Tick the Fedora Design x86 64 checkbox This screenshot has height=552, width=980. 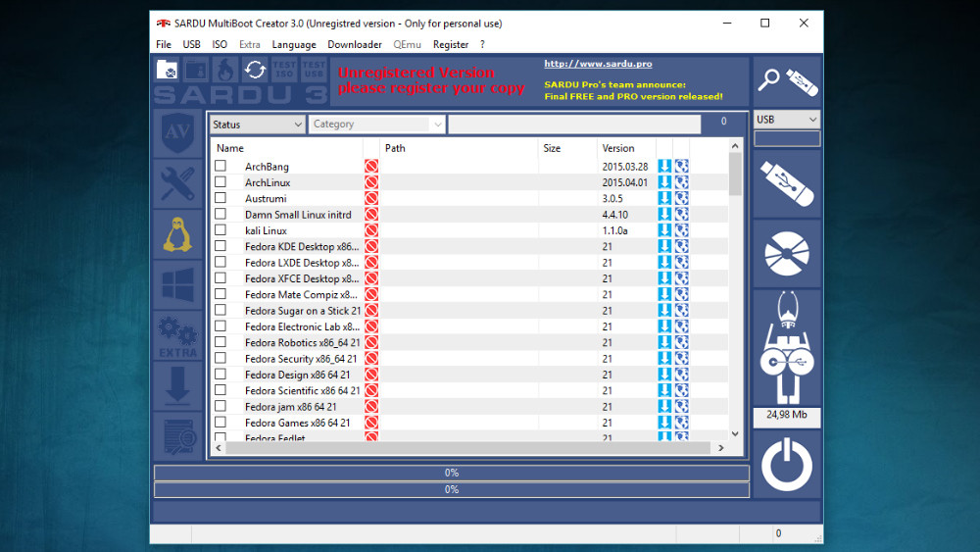(220, 375)
